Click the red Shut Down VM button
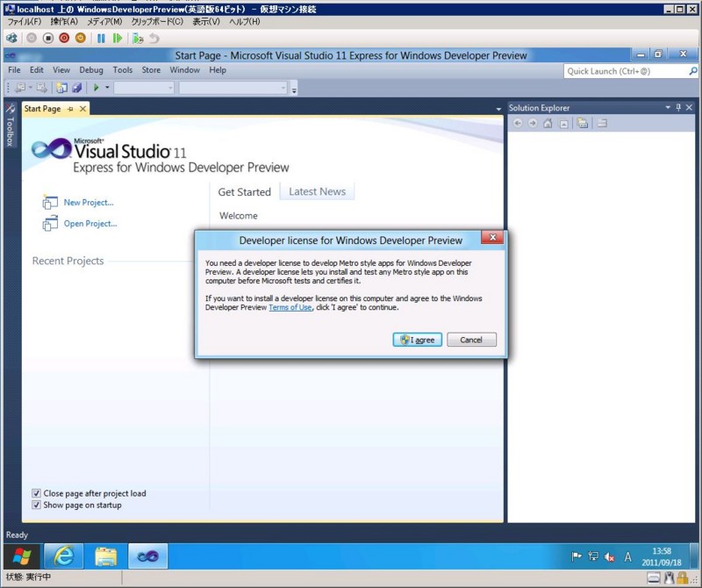This screenshot has height=588, width=702. pos(64,39)
